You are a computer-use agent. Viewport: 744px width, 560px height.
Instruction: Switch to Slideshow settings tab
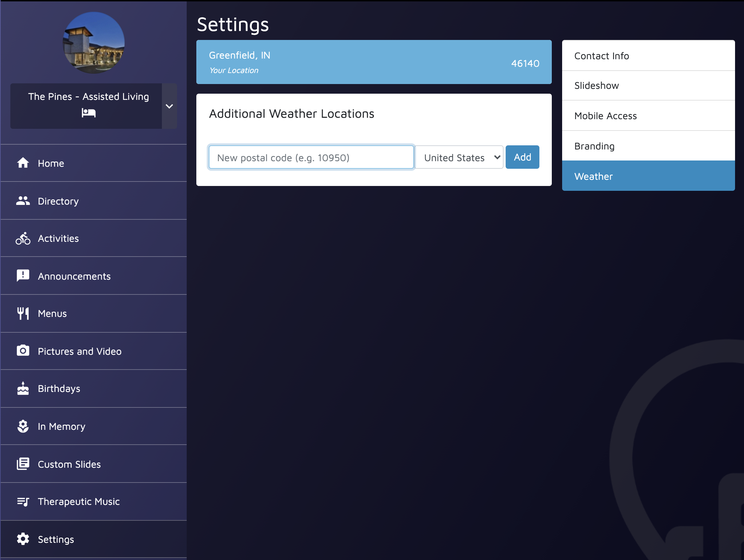pos(648,85)
